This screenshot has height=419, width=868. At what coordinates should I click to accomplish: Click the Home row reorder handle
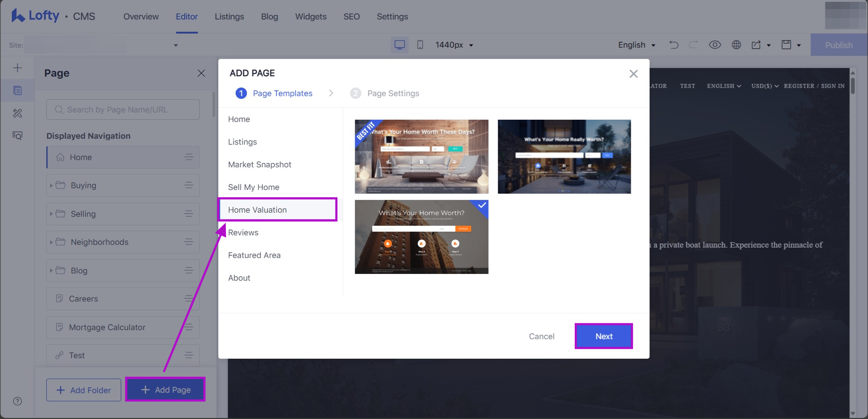click(189, 157)
